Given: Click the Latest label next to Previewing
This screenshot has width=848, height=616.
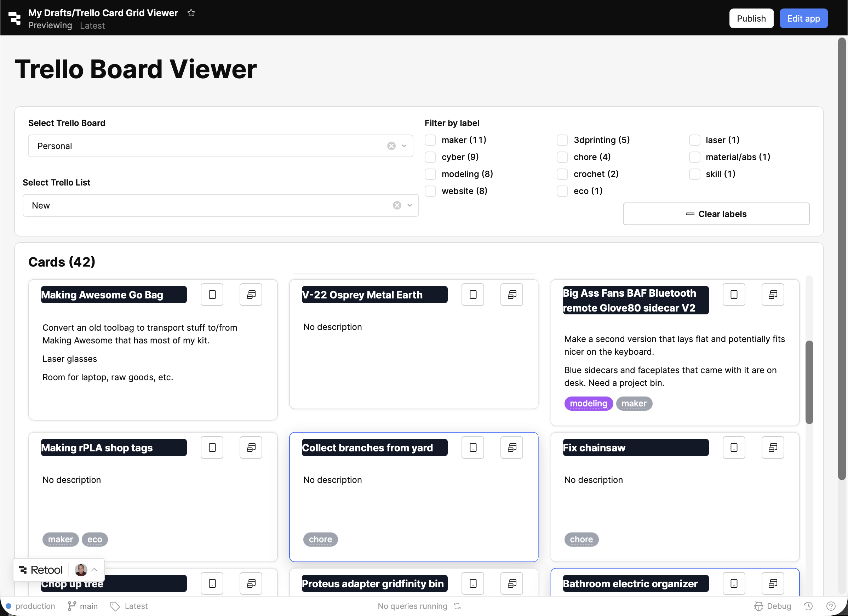Looking at the screenshot, I should point(92,25).
